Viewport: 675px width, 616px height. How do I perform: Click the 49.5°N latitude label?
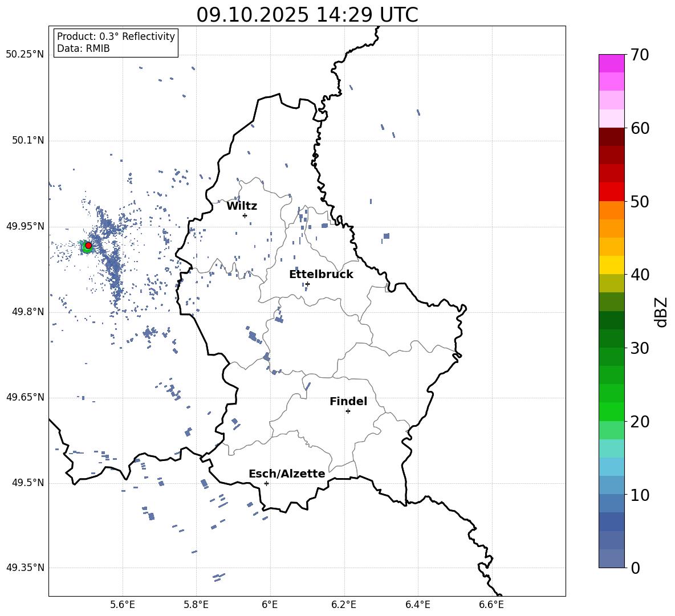[28, 483]
